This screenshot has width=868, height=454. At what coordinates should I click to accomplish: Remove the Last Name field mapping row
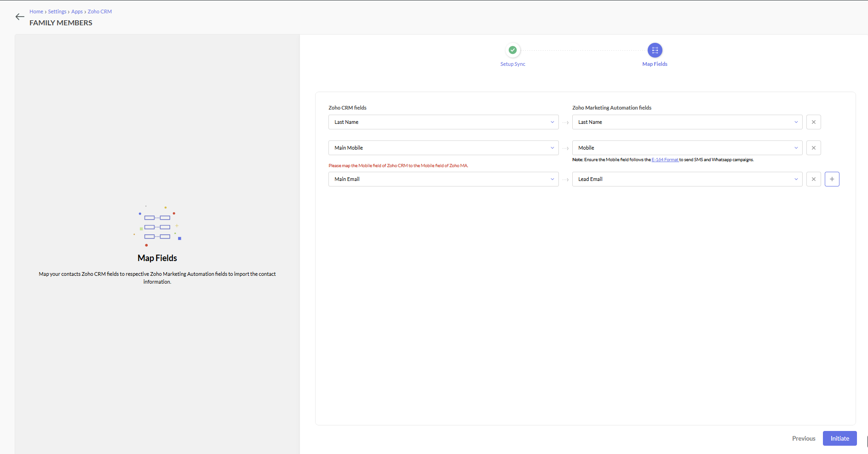pos(813,122)
